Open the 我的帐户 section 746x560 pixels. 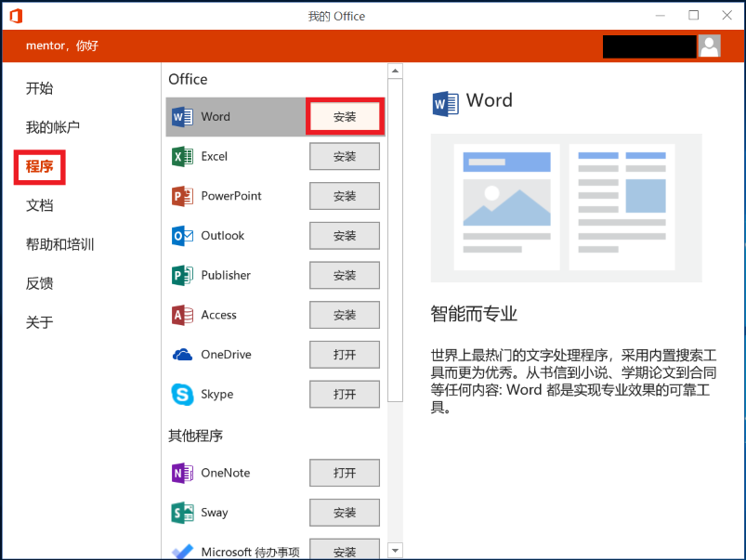click(53, 127)
